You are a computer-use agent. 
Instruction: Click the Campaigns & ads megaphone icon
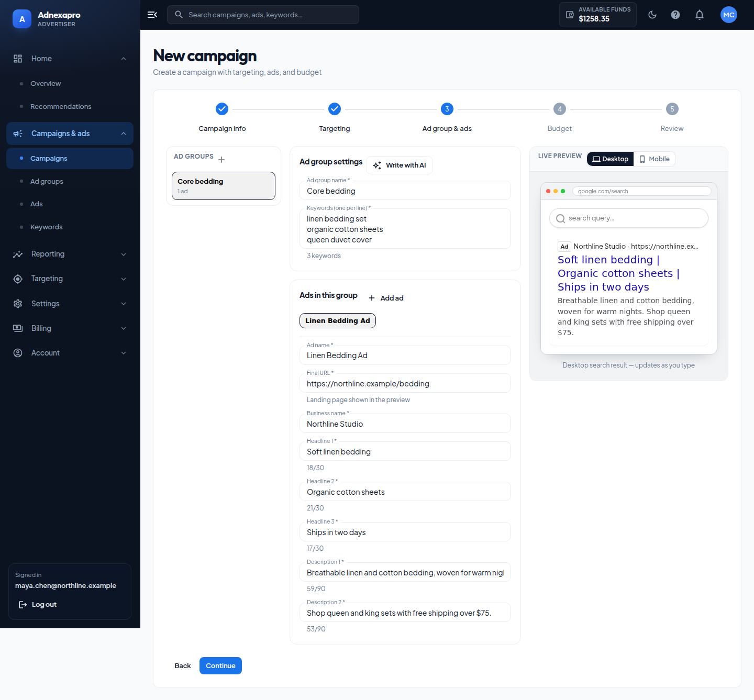coord(18,134)
